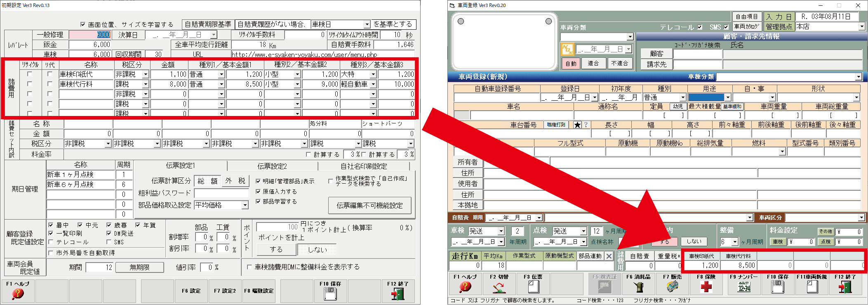
Task: Select the 適合 button
Action: click(593, 63)
